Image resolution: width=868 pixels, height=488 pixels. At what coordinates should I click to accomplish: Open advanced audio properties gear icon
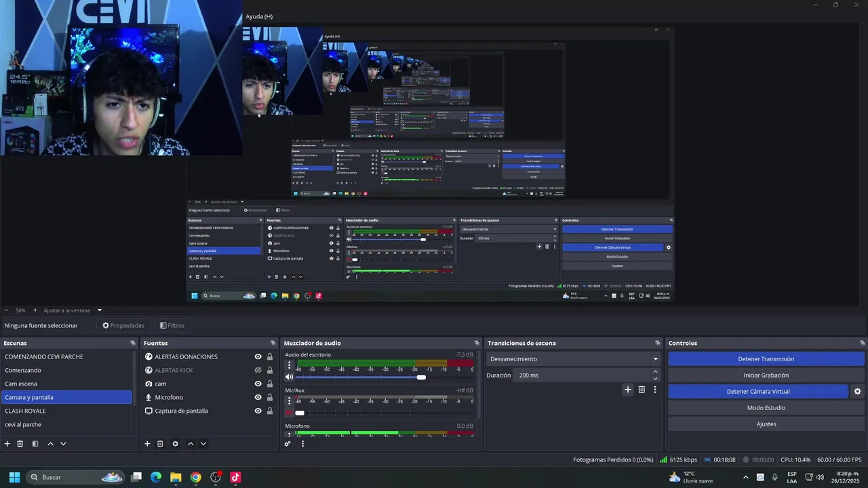288,444
